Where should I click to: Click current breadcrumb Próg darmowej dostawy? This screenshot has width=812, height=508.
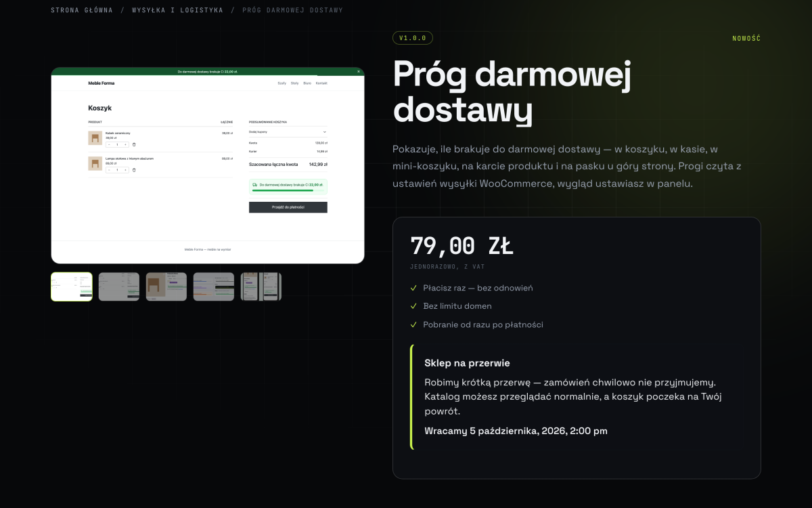tap(292, 10)
